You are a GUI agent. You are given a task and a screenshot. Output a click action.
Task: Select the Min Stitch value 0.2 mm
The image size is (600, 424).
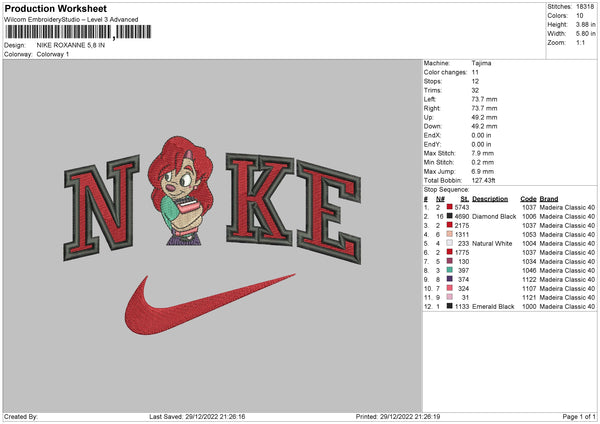point(483,162)
